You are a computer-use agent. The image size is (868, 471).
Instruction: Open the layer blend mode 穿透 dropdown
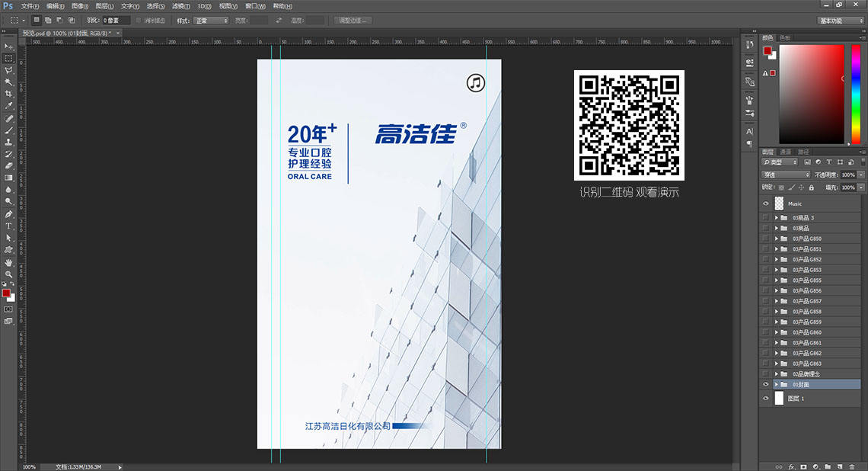[786, 175]
